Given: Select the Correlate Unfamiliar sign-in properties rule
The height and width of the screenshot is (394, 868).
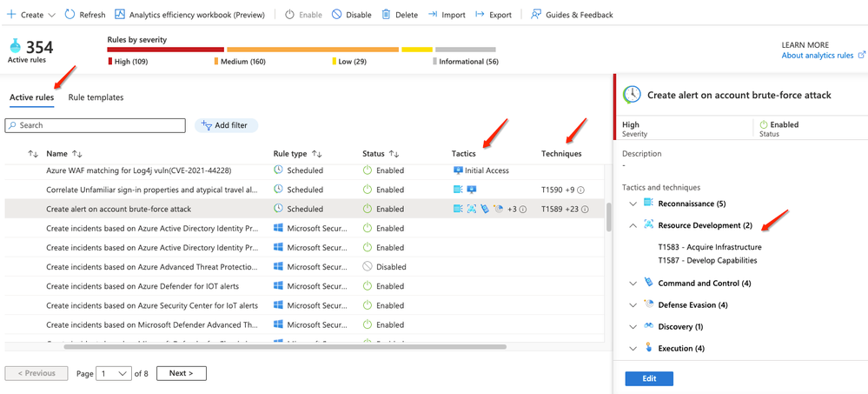Looking at the screenshot, I should [x=152, y=190].
